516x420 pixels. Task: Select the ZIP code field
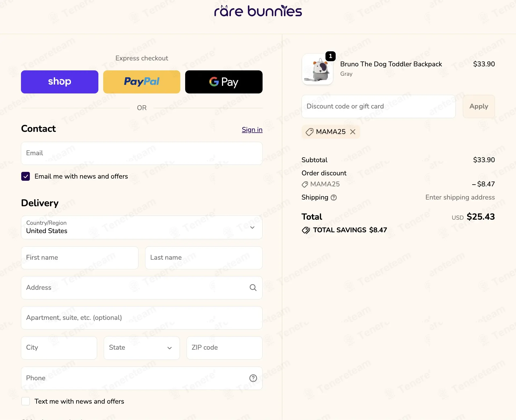pos(224,348)
